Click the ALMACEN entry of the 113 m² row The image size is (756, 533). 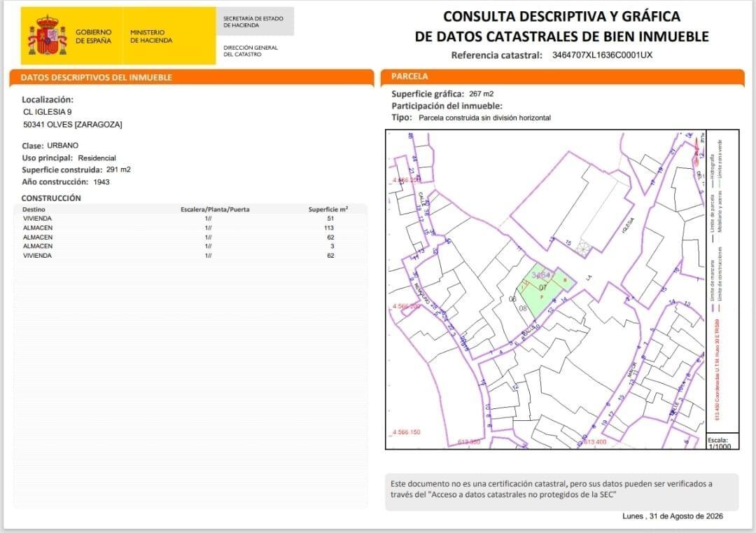pos(38,228)
